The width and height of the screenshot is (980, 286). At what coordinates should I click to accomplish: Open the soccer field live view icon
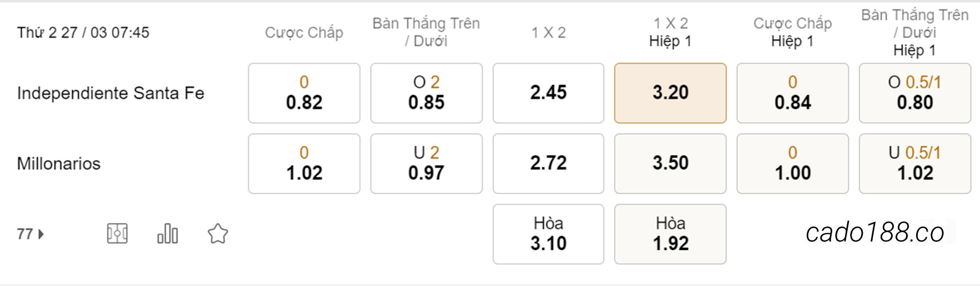pyautogui.click(x=117, y=234)
